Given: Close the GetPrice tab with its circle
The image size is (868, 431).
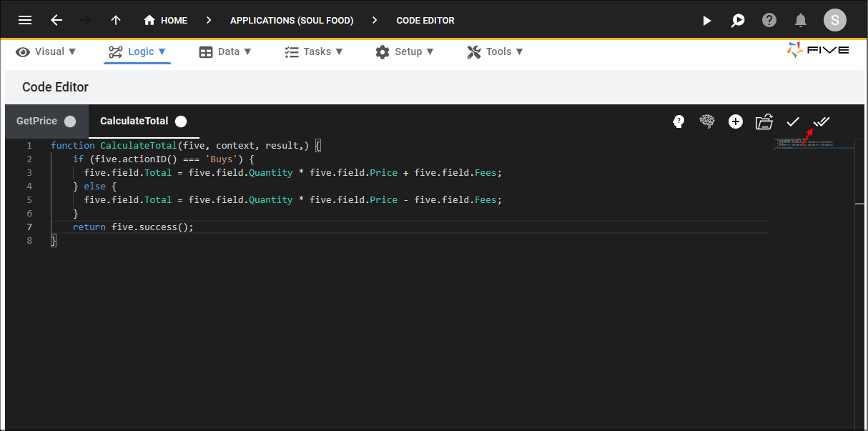Looking at the screenshot, I should [x=70, y=122].
